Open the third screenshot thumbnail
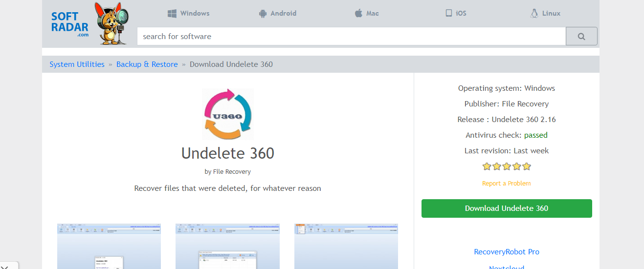This screenshot has width=644, height=269. coord(346,247)
